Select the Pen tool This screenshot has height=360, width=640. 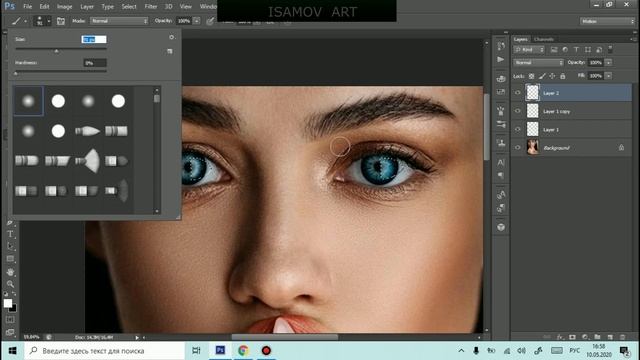[x=10, y=223]
